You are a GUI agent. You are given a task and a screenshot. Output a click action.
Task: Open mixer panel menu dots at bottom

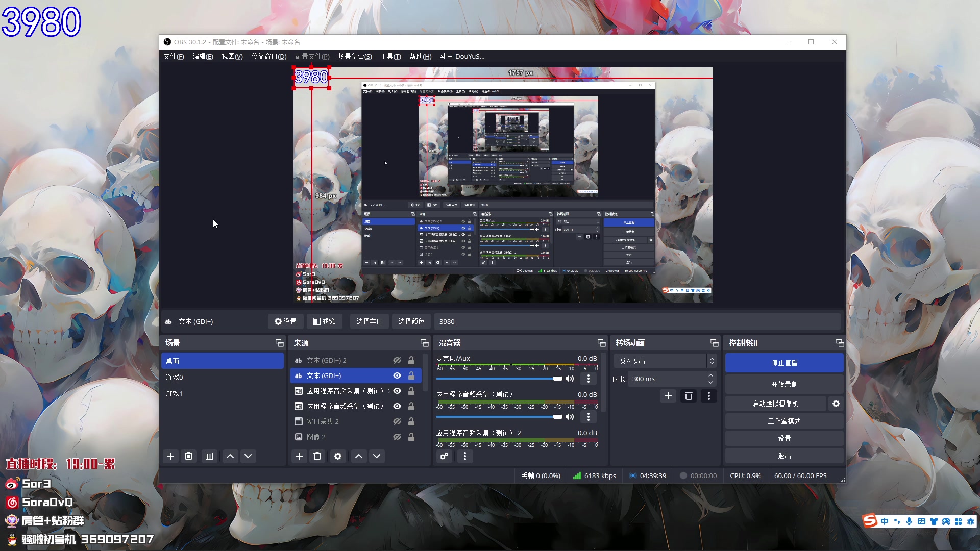point(464,456)
